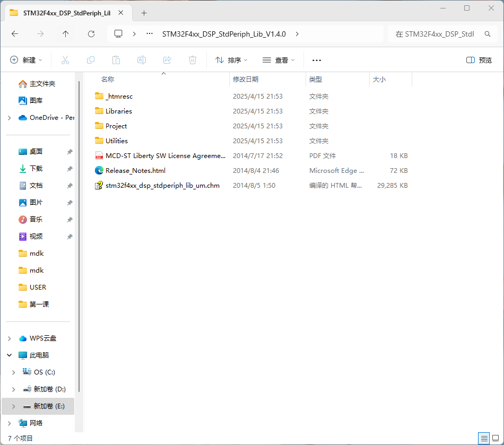This screenshot has width=504, height=445.
Task: Click the Copy toolbar icon
Action: coord(91,60)
